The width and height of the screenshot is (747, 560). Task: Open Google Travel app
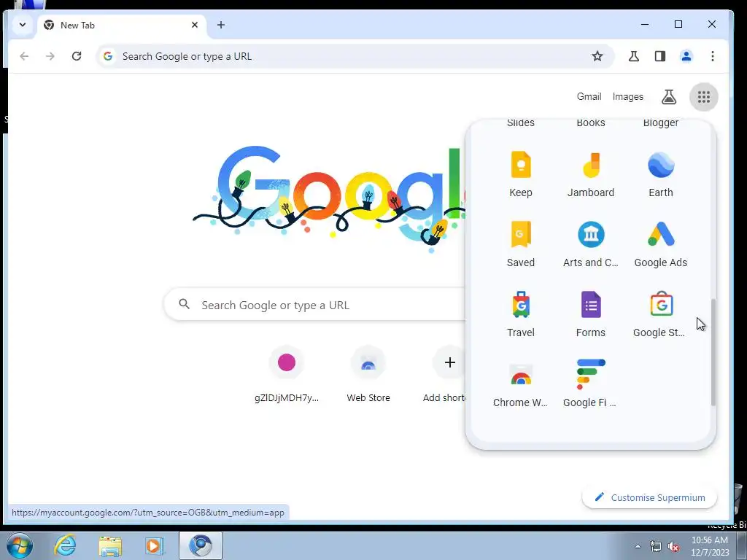pyautogui.click(x=520, y=314)
